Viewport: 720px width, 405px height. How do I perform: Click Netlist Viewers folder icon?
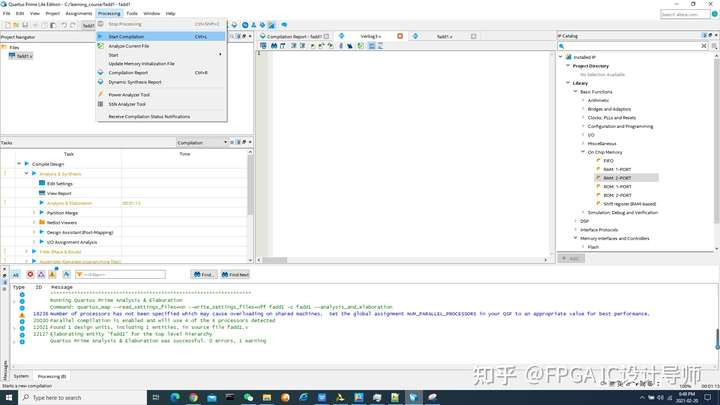pyautogui.click(x=42, y=222)
